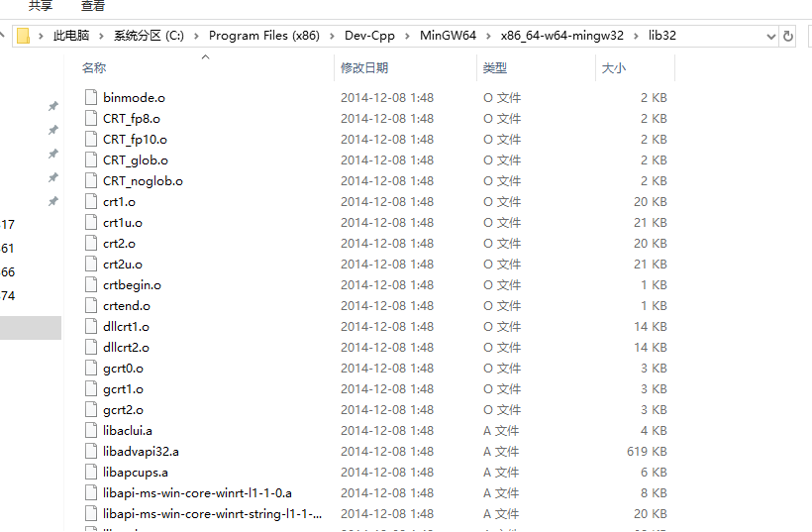Open the 共享 ribbon tab
The width and height of the screenshot is (812, 532).
41,6
